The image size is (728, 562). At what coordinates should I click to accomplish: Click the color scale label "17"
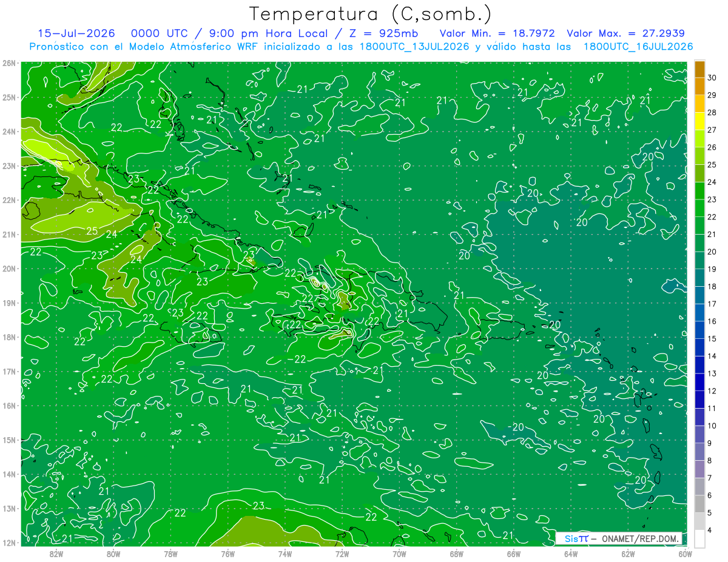pyautogui.click(x=712, y=304)
